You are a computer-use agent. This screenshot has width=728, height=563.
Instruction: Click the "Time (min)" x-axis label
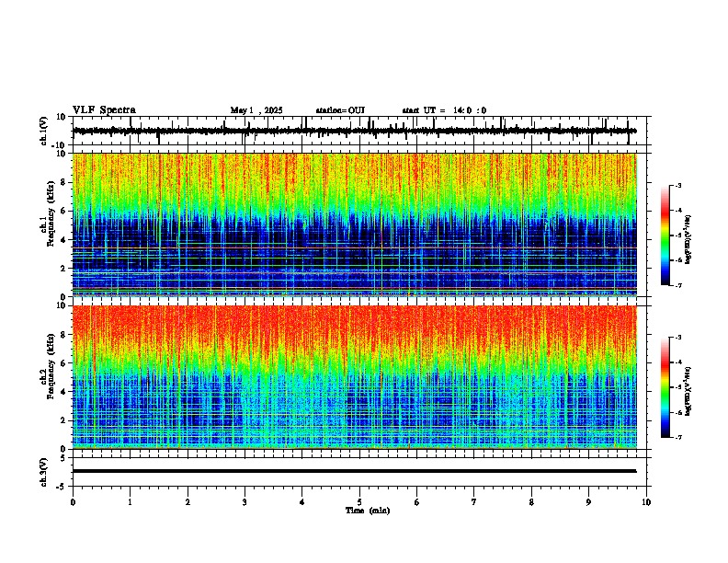[368, 511]
